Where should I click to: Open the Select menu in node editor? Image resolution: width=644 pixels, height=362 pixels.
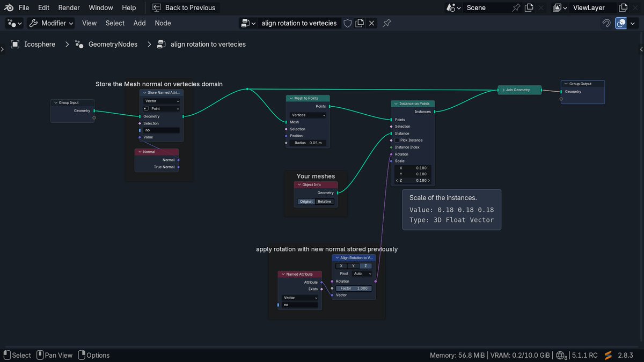pos(115,23)
